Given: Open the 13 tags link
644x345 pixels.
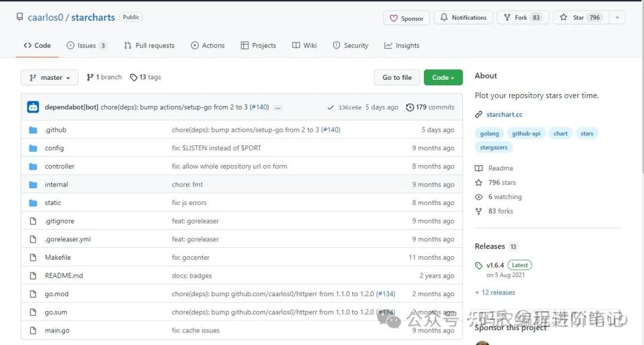Looking at the screenshot, I should (145, 77).
